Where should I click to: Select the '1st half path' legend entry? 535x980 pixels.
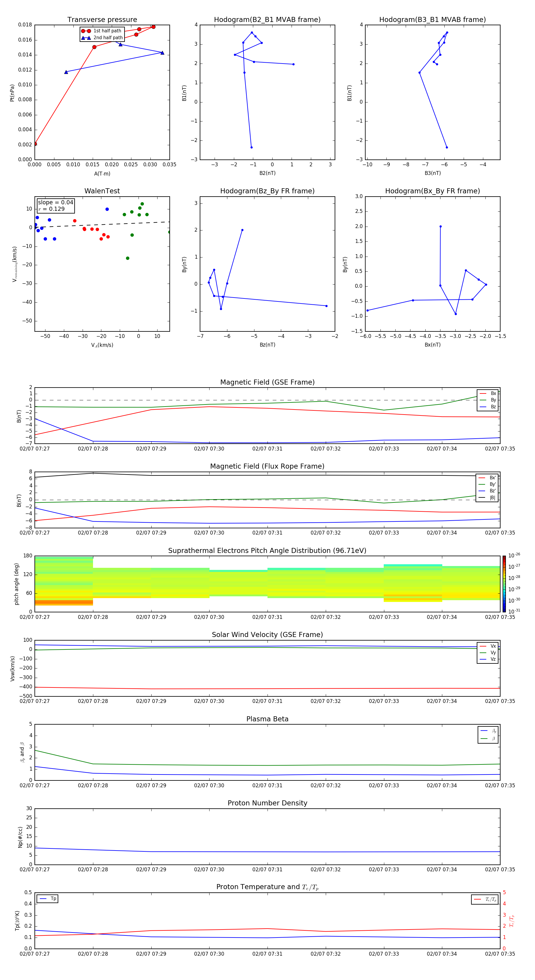pos(102,31)
